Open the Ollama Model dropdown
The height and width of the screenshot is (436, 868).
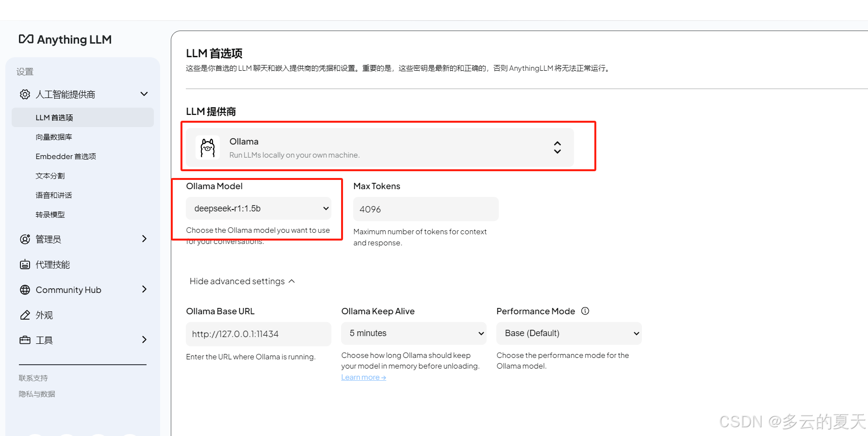pyautogui.click(x=259, y=209)
